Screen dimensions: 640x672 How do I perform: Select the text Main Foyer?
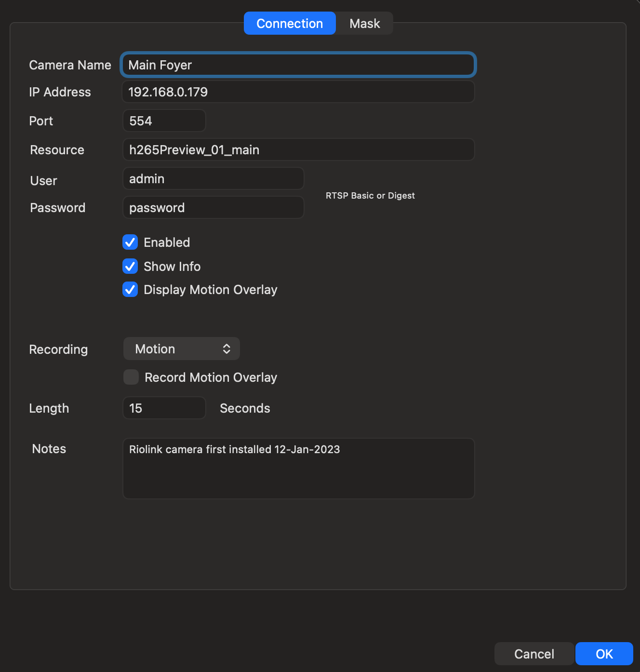pyautogui.click(x=160, y=65)
